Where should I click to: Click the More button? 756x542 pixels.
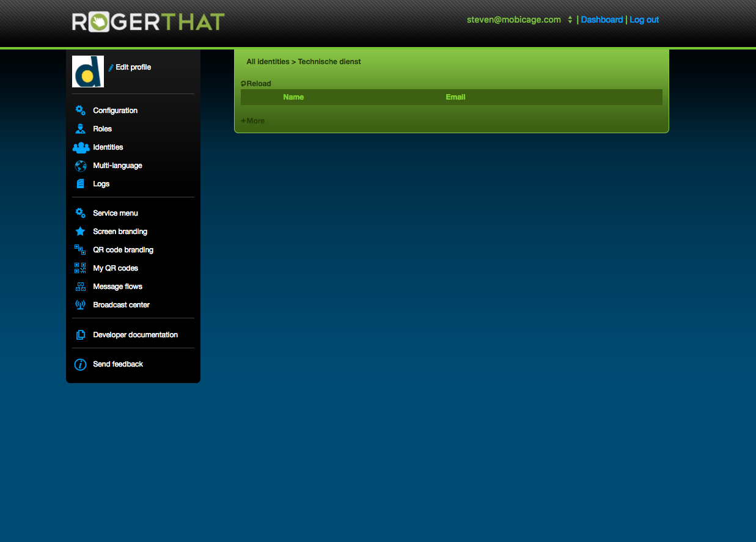pyautogui.click(x=253, y=121)
